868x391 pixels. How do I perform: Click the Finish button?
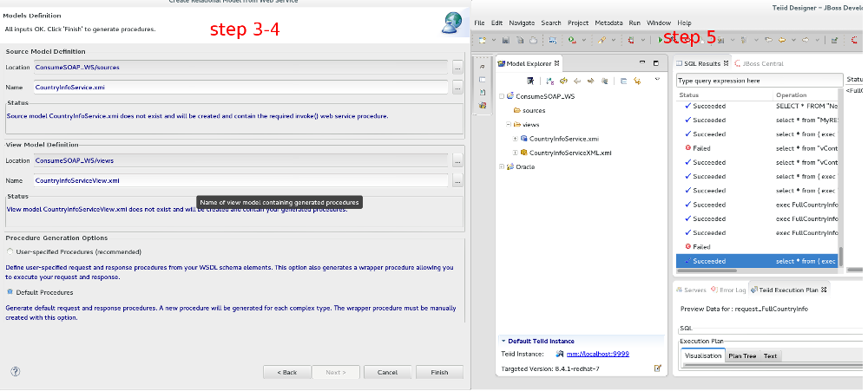pyautogui.click(x=439, y=372)
